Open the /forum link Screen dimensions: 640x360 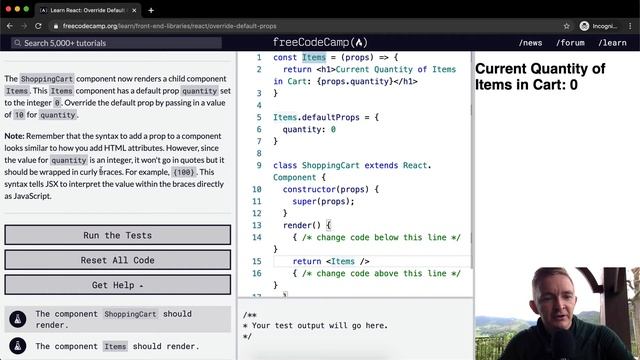pyautogui.click(x=570, y=43)
